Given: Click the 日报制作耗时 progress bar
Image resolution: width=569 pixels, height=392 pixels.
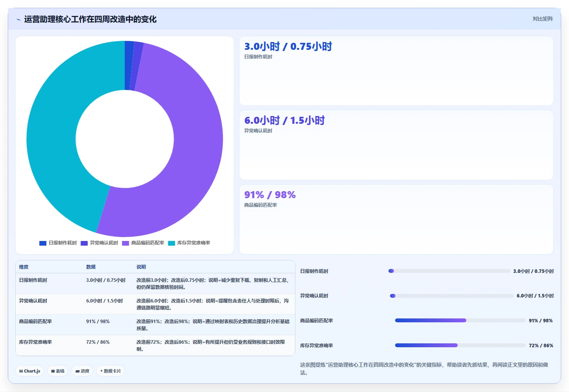Looking at the screenshot, I should (x=449, y=271).
